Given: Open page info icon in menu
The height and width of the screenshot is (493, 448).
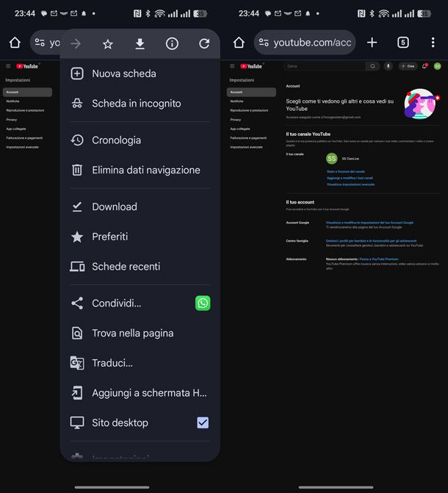Looking at the screenshot, I should tap(172, 44).
